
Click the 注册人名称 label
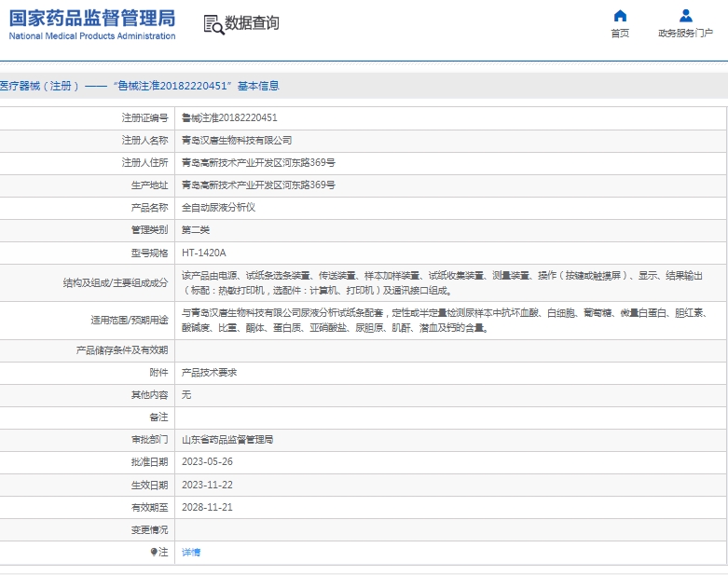click(144, 140)
